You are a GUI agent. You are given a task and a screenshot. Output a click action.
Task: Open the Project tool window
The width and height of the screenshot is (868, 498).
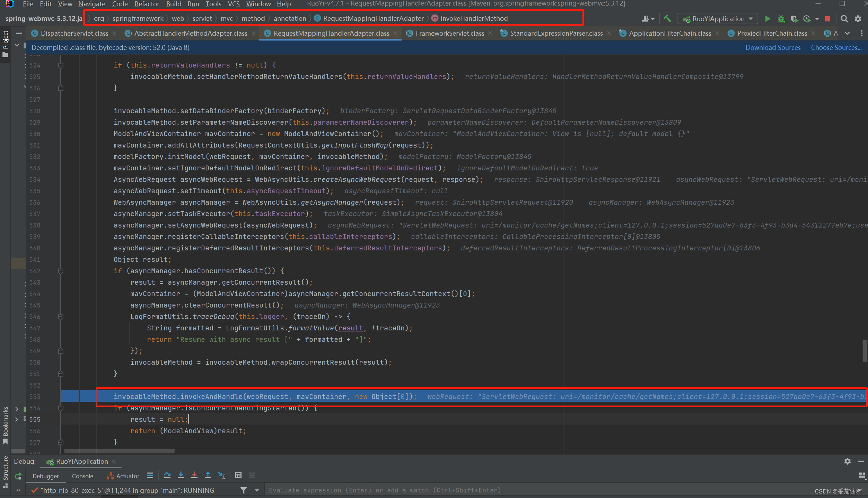click(5, 44)
